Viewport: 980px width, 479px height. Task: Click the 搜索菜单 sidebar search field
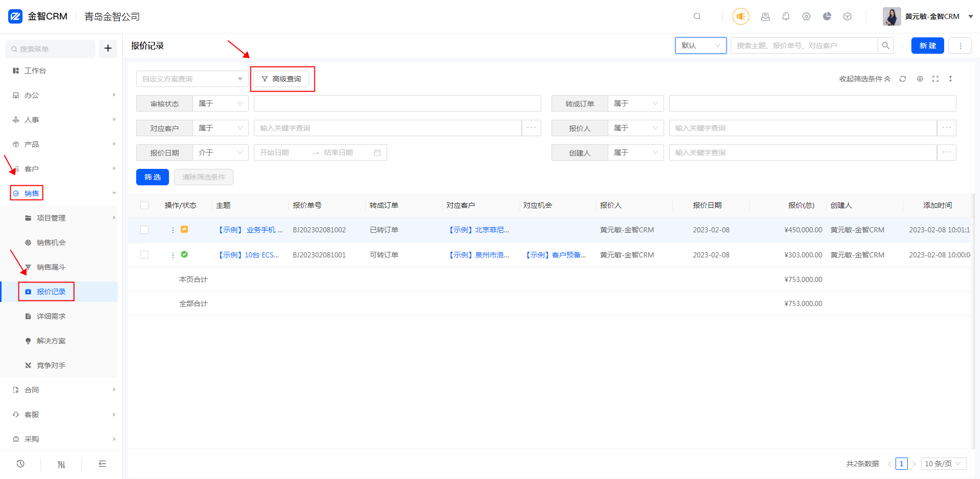click(50, 49)
